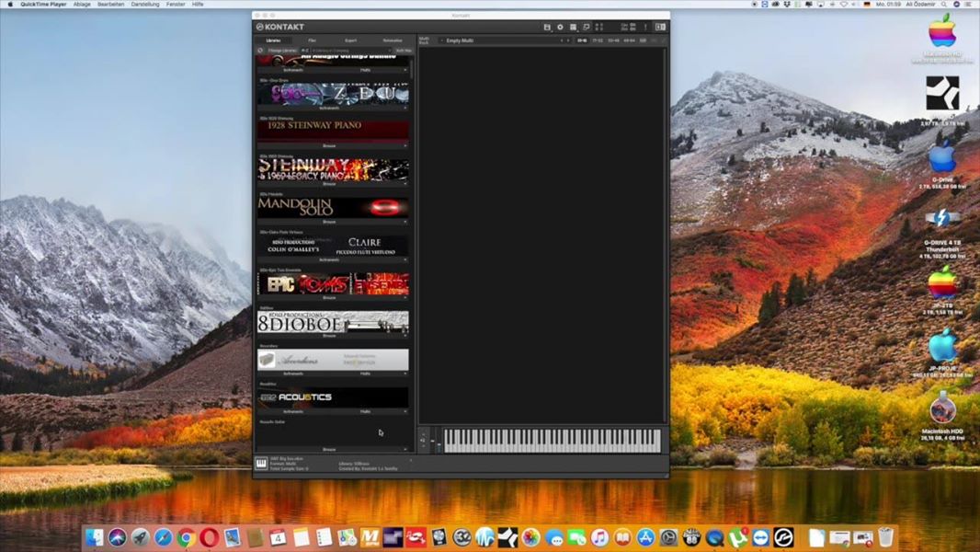Click the library search field
980x552 pixels.
click(351, 51)
